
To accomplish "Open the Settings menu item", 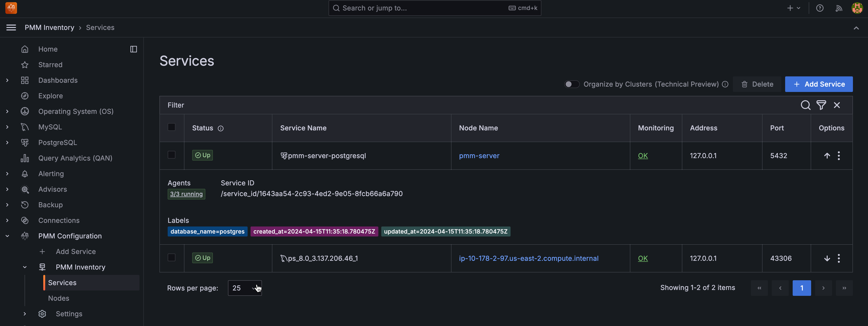I will click(x=69, y=314).
